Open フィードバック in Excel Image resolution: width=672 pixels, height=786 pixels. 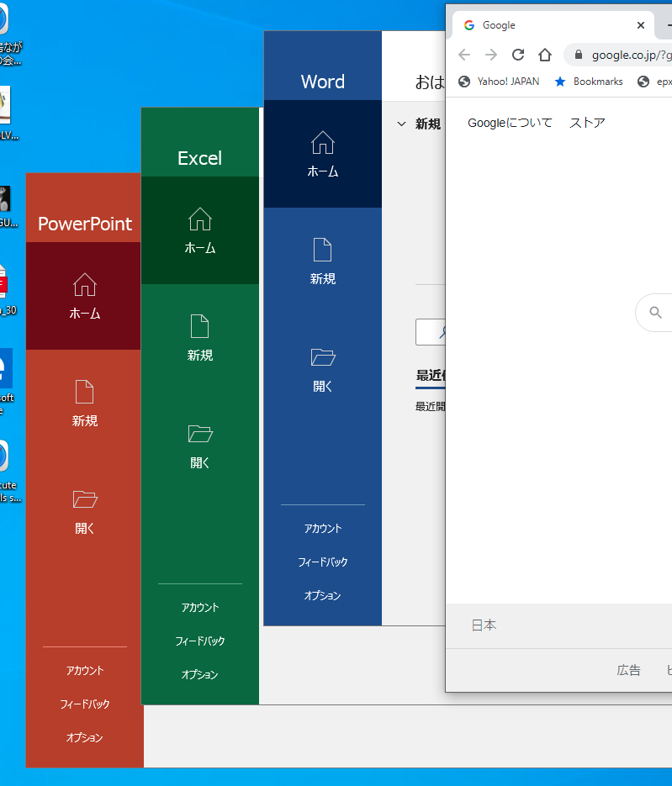199,641
